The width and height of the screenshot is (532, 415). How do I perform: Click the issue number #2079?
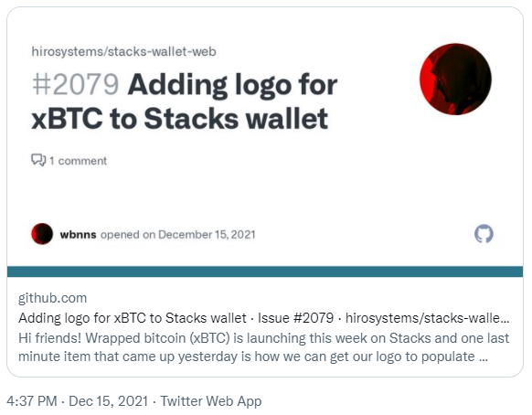[75, 84]
